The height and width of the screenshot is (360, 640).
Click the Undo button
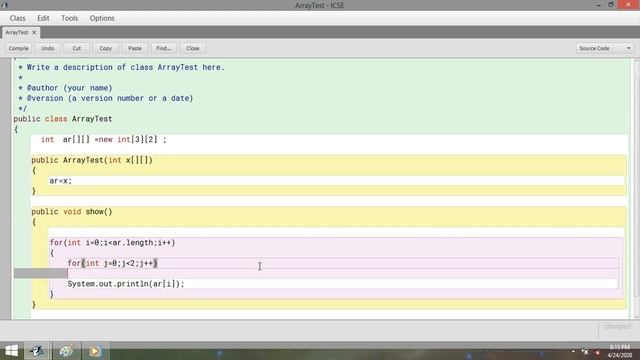(x=47, y=48)
